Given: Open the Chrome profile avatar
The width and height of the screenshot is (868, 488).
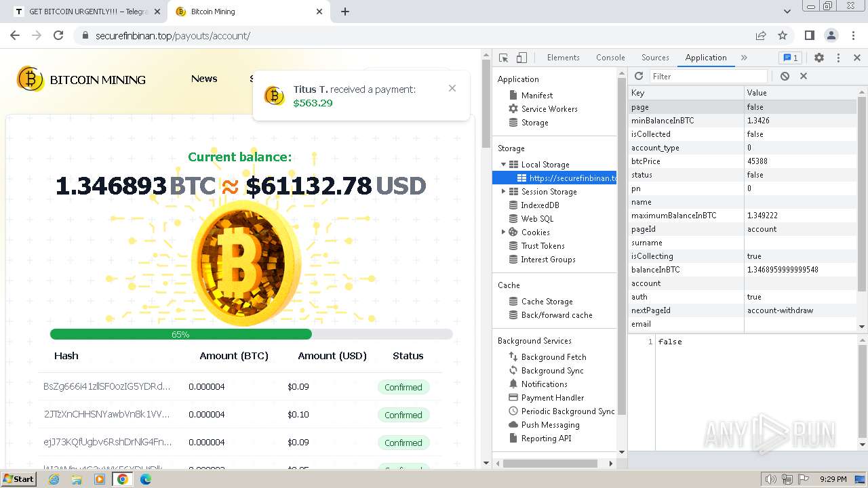Looking at the screenshot, I should pos(831,35).
